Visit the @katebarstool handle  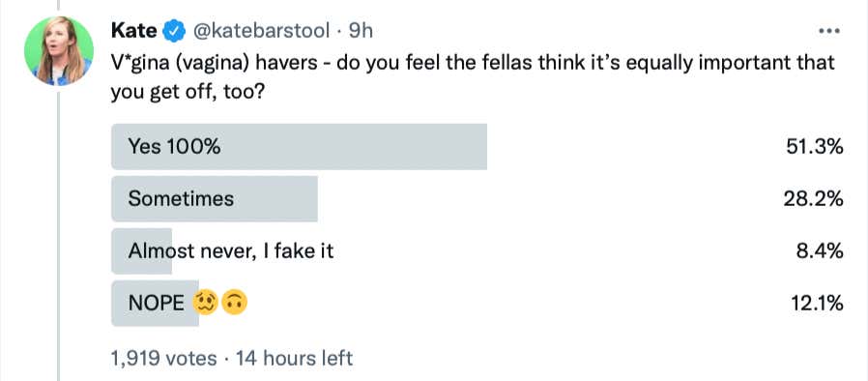[260, 31]
